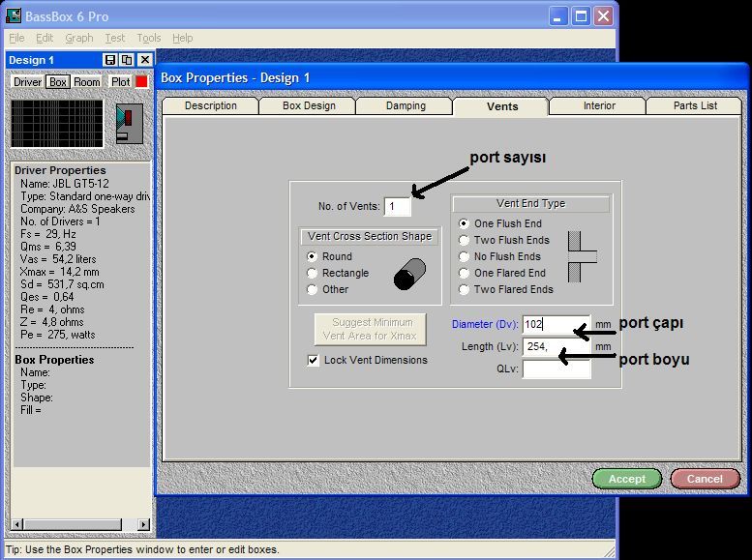Choose Two Flared Ends vent type
The height and width of the screenshot is (560, 752).
click(464, 289)
